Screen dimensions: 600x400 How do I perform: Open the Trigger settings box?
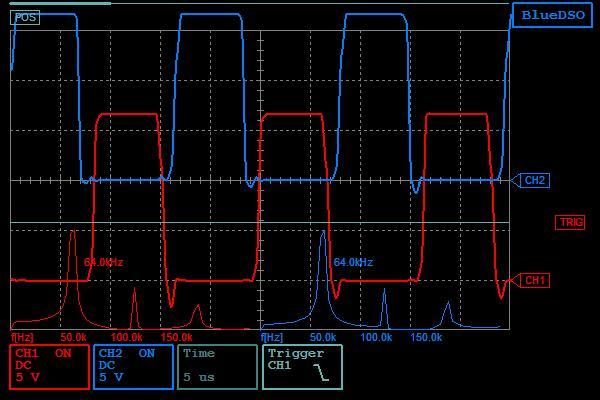302,367
